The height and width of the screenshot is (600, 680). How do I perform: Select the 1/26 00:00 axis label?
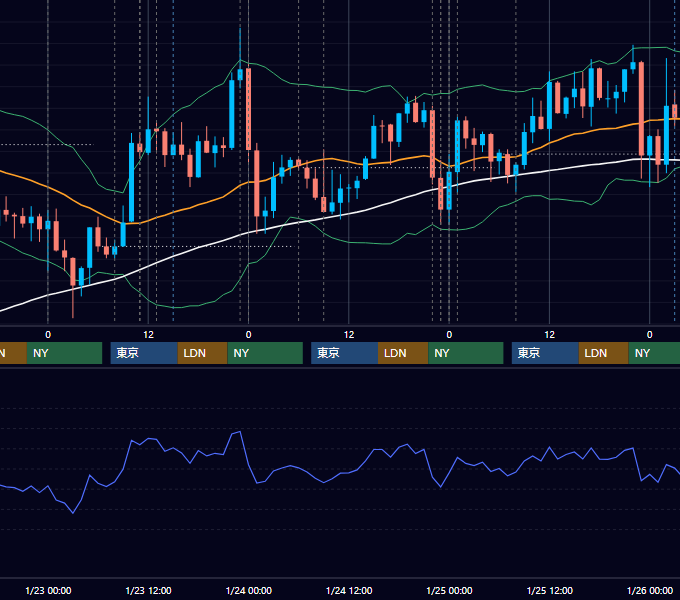tap(650, 590)
